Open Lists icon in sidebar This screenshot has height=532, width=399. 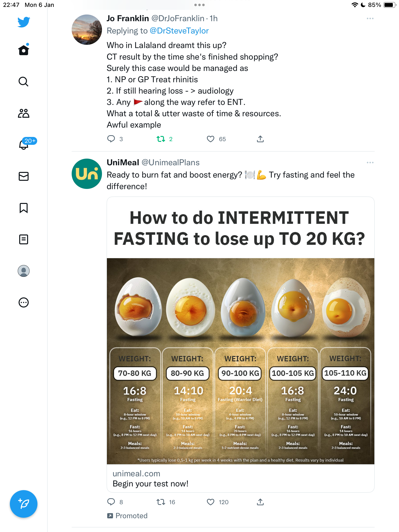coord(24,239)
